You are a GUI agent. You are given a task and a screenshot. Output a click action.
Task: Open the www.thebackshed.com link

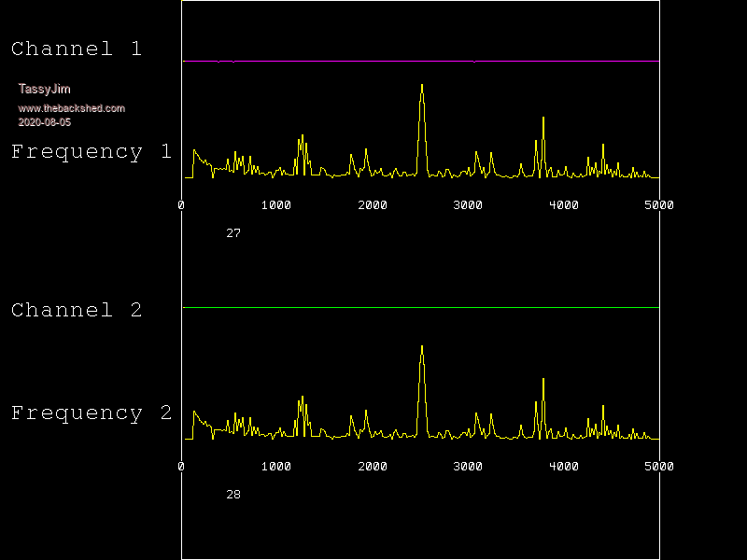pos(71,108)
